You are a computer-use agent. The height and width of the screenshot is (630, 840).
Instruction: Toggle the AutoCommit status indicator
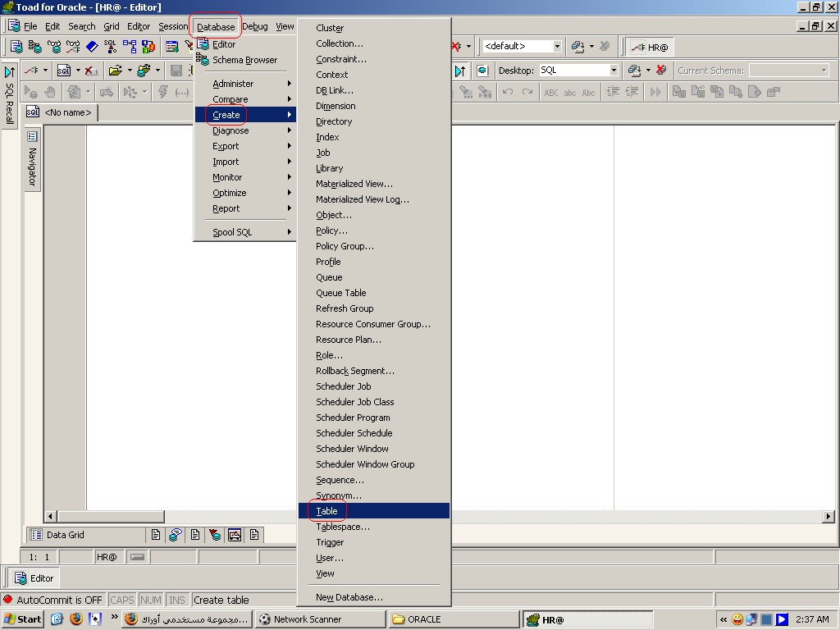[8, 600]
